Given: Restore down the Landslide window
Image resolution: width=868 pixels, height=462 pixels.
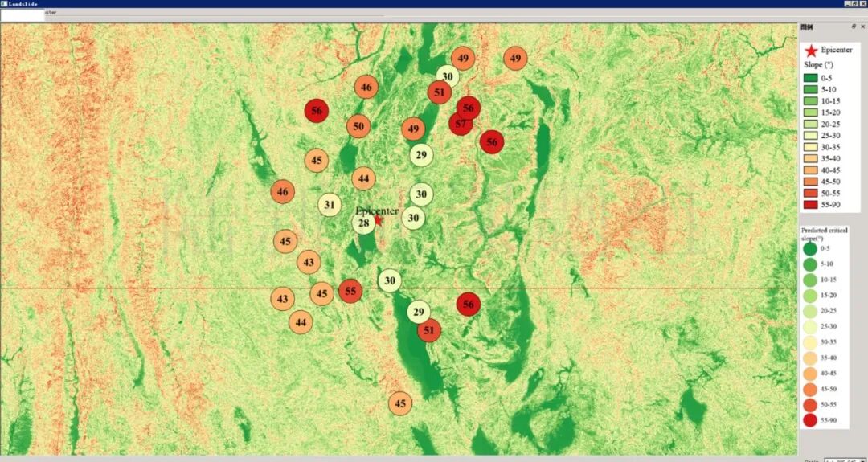Looking at the screenshot, I should tap(854, 4).
